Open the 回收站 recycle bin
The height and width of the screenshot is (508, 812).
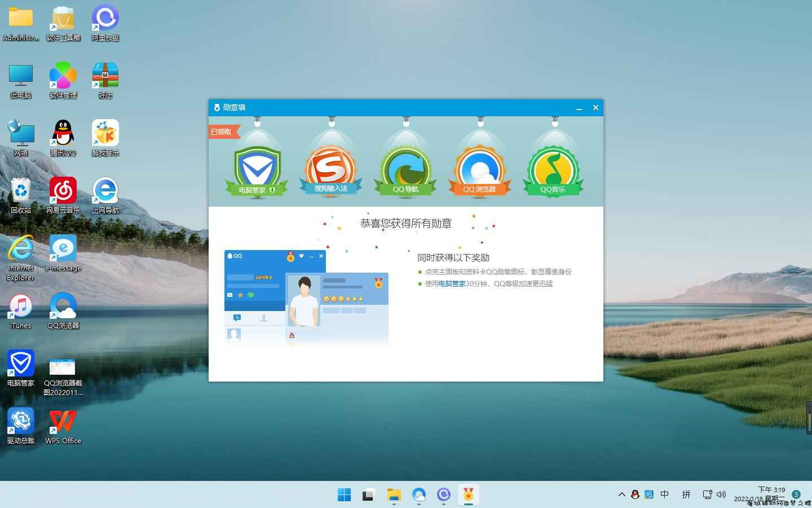(21, 196)
